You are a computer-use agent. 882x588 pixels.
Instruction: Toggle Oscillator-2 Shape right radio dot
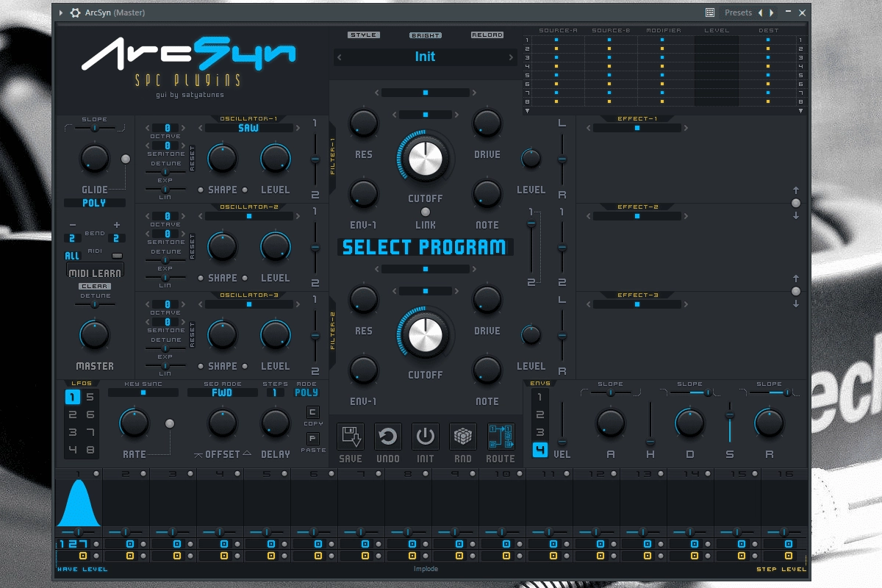click(245, 278)
